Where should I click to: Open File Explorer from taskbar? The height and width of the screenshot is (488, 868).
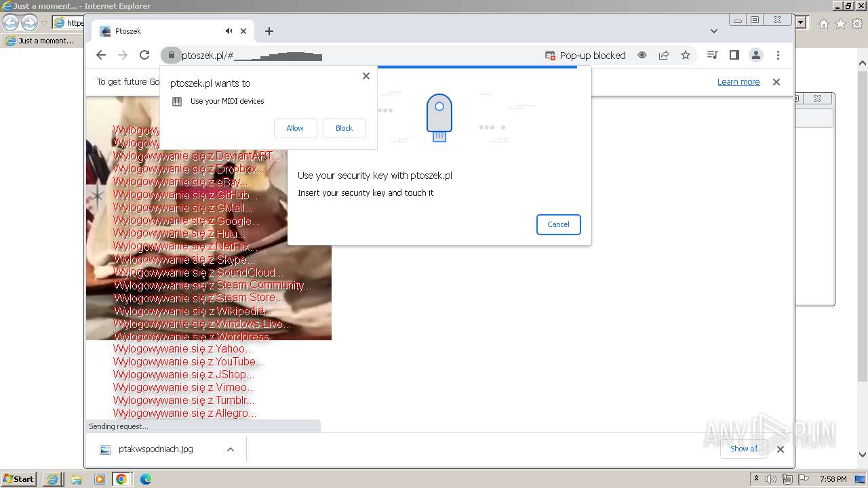[76, 479]
